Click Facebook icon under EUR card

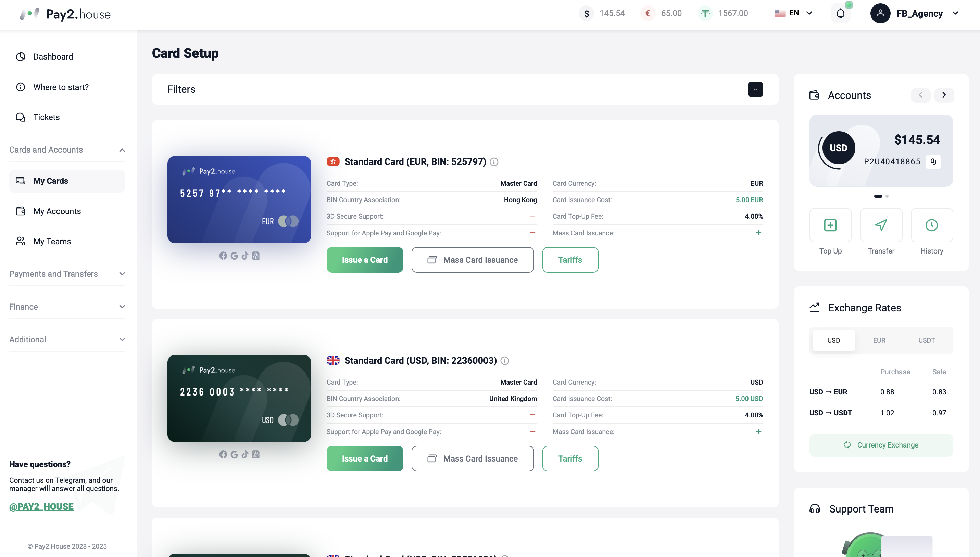pyautogui.click(x=223, y=256)
